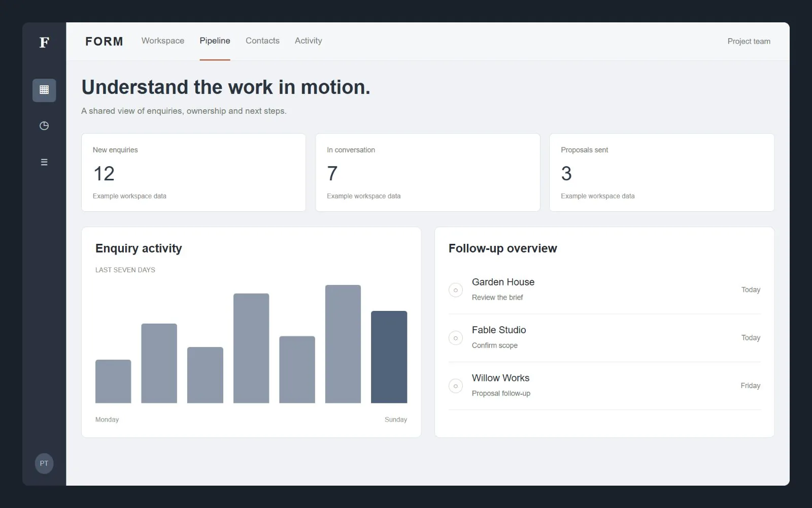Screen dimensions: 812x508
Task: Open the grid dashboard view in the sidebar
Action: pyautogui.click(x=44, y=90)
